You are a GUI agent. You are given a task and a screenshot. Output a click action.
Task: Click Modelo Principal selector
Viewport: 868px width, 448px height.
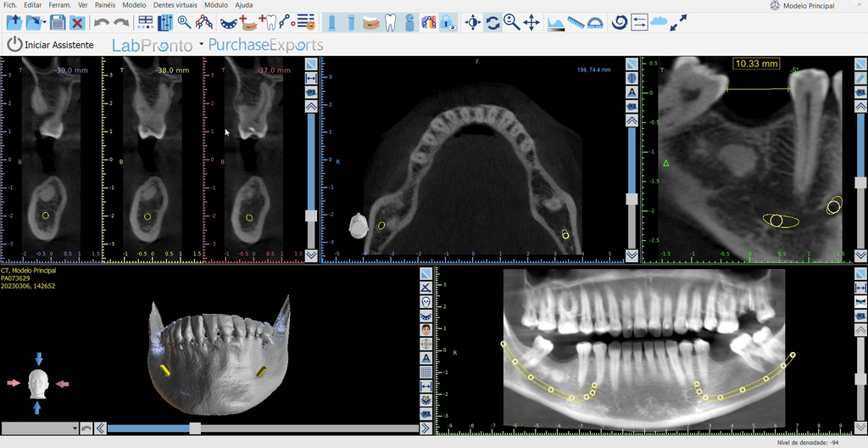pyautogui.click(x=804, y=6)
